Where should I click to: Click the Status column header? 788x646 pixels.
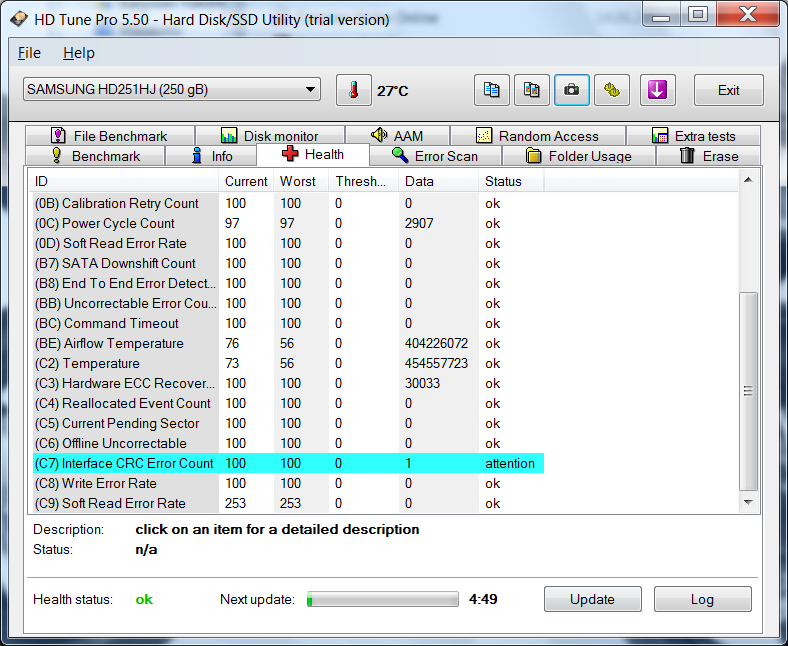click(x=511, y=181)
